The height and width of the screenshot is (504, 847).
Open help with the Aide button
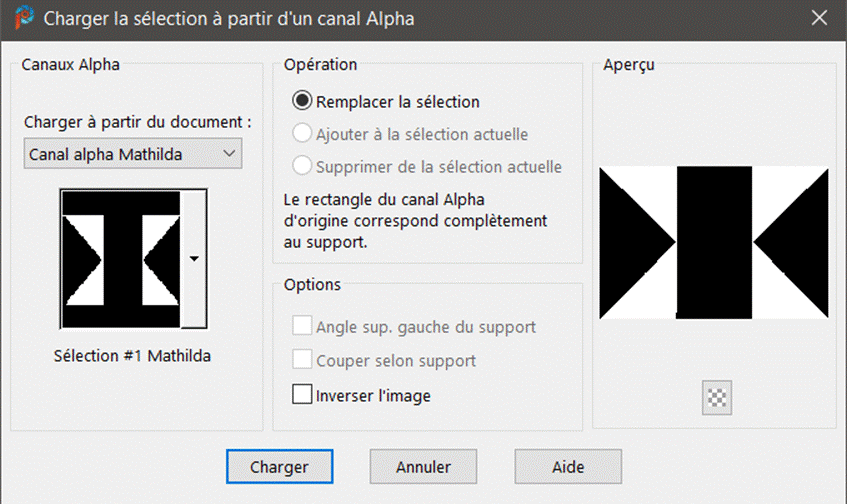568,466
